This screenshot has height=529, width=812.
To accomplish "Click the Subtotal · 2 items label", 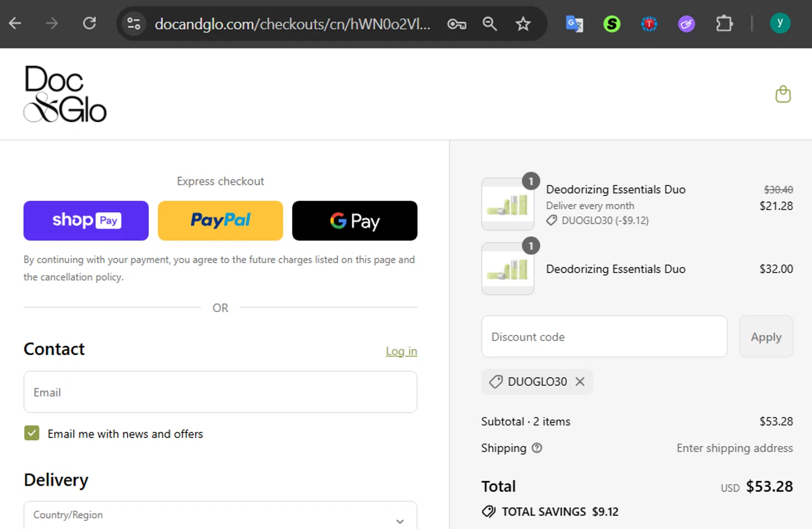I will (526, 421).
